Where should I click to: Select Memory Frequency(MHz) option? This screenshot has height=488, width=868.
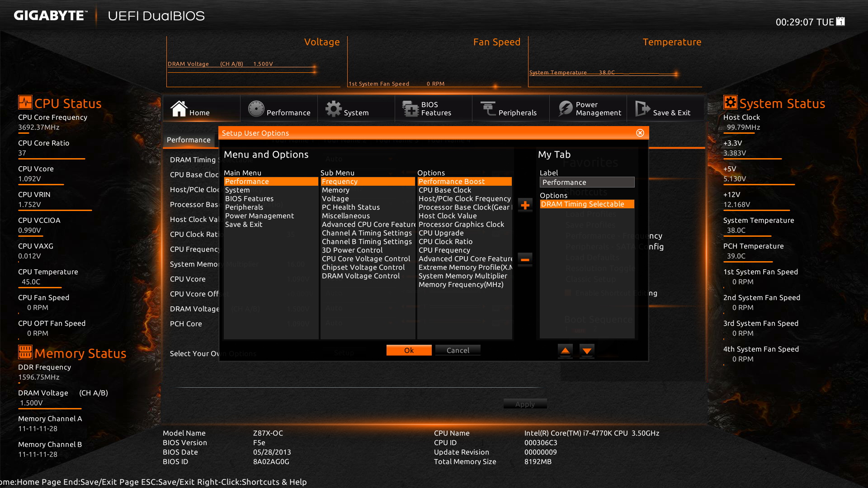pyautogui.click(x=464, y=285)
